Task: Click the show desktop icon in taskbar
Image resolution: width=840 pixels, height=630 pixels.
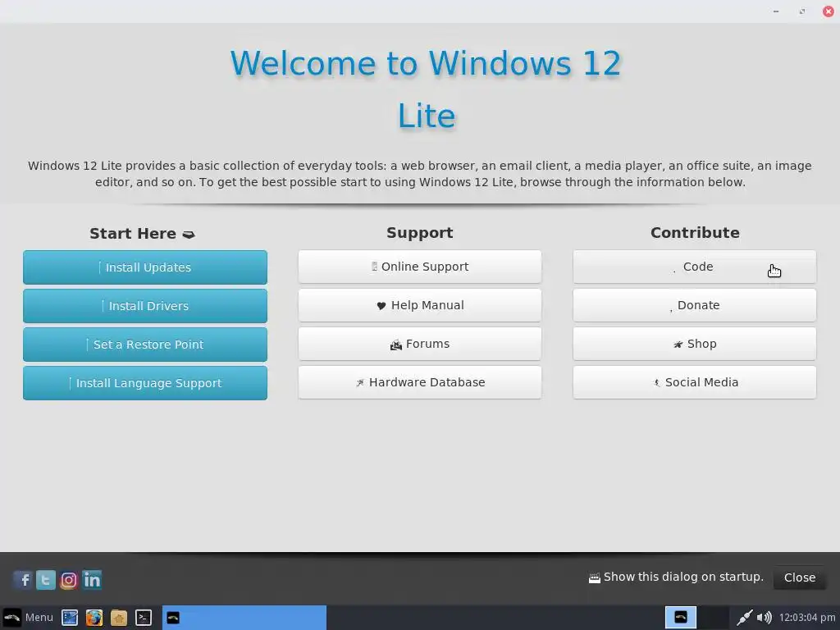Action: coord(70,618)
